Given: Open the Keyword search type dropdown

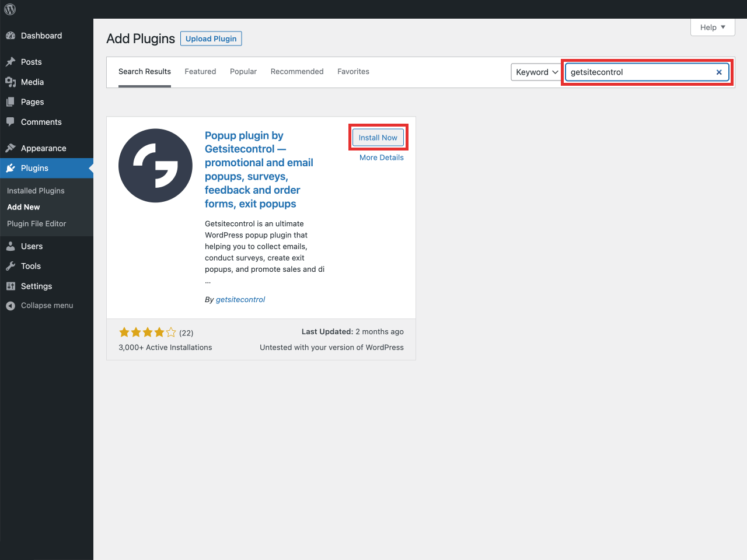Looking at the screenshot, I should 536,72.
